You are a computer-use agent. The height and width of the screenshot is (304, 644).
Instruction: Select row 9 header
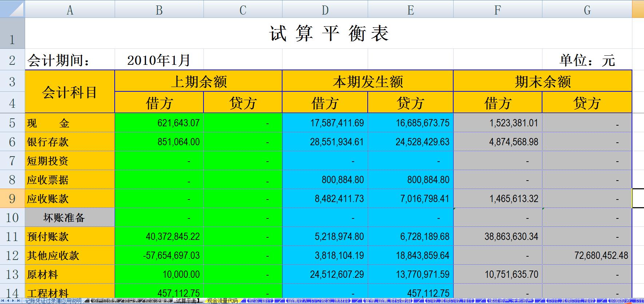click(12, 198)
